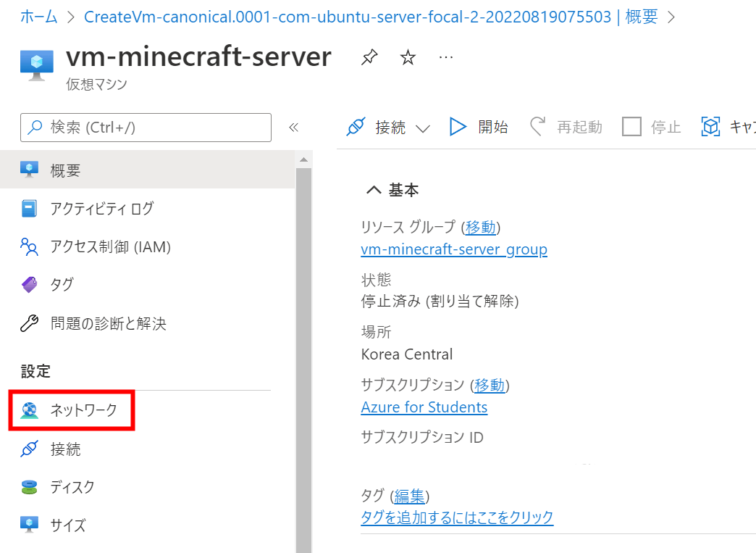756x553 pixels.
Task: Click the stop square icon
Action: point(631,127)
